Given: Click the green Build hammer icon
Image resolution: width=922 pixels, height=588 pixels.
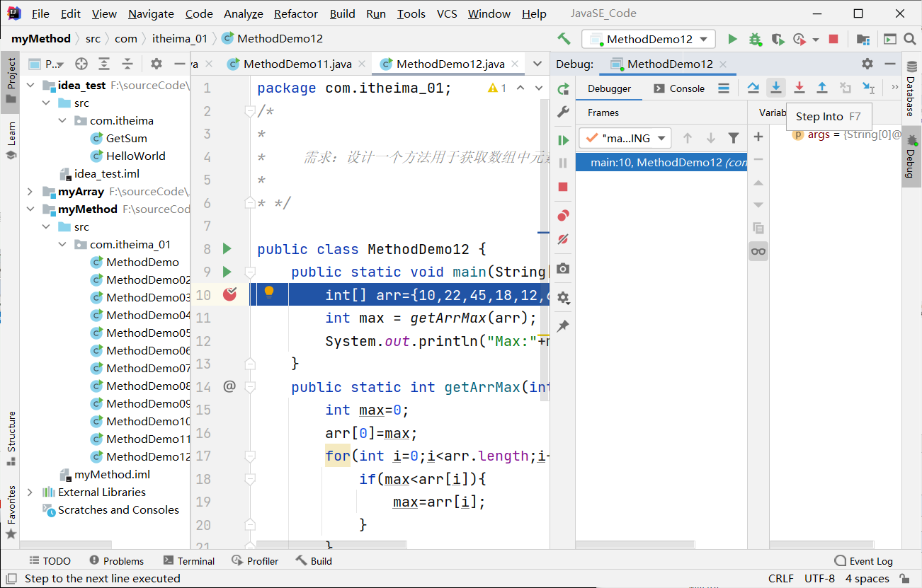Looking at the screenshot, I should tap(564, 39).
